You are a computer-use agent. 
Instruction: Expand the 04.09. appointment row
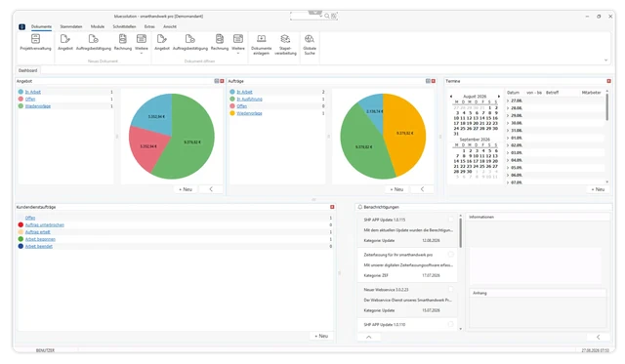[508, 160]
